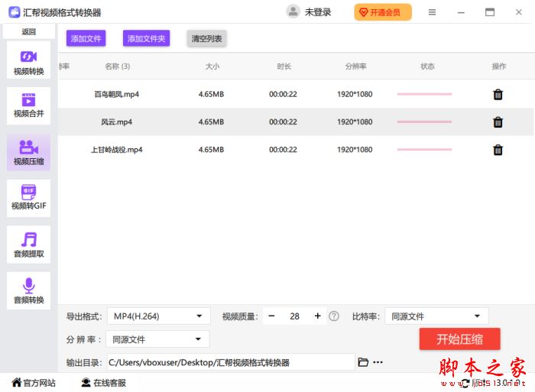535x392 pixels.
Task: Click the 状态 column header
Action: [x=427, y=66]
